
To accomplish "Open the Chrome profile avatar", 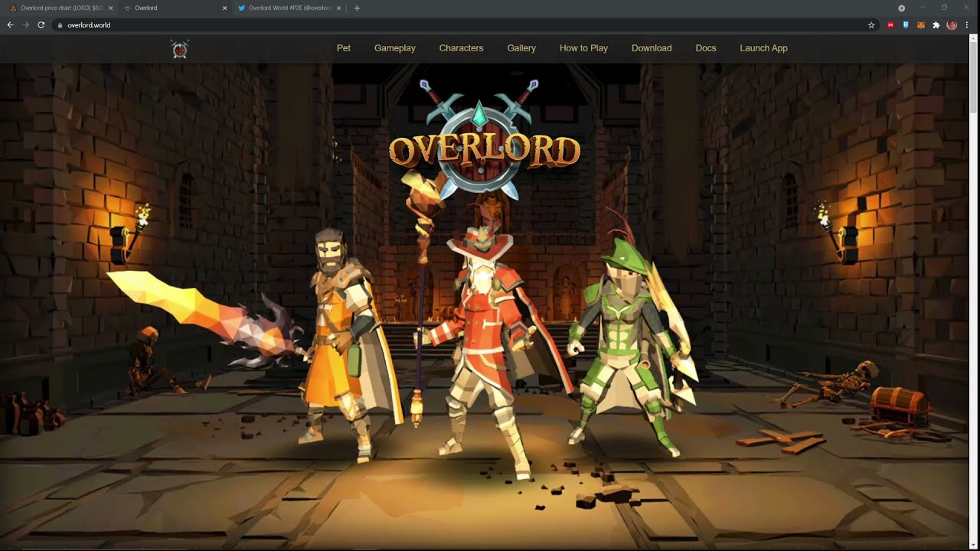I will (x=952, y=25).
